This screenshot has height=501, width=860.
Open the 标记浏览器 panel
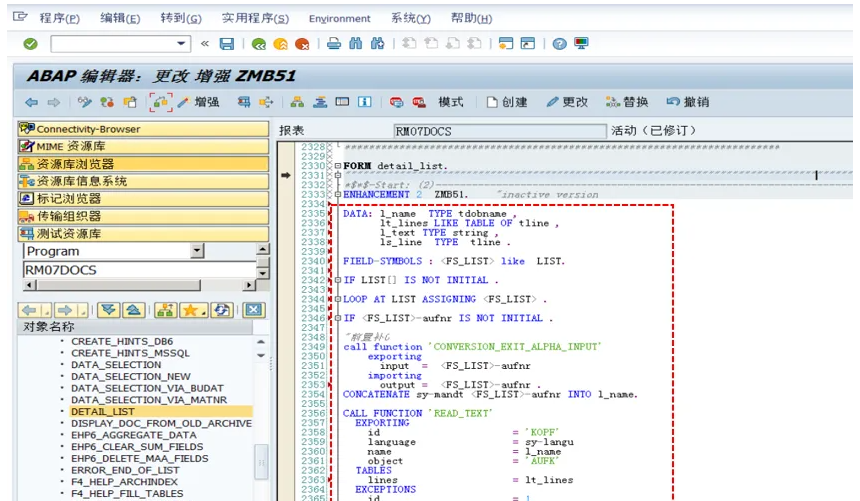coord(143,199)
